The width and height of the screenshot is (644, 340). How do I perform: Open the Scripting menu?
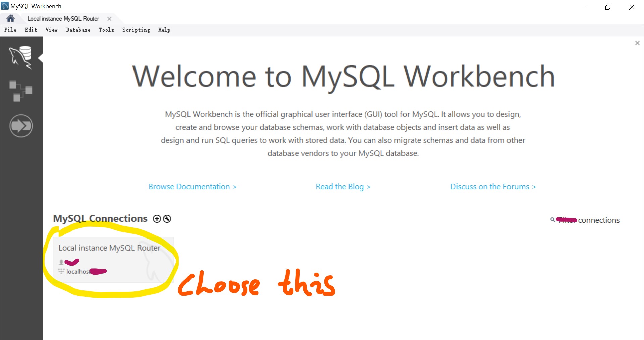coord(136,30)
